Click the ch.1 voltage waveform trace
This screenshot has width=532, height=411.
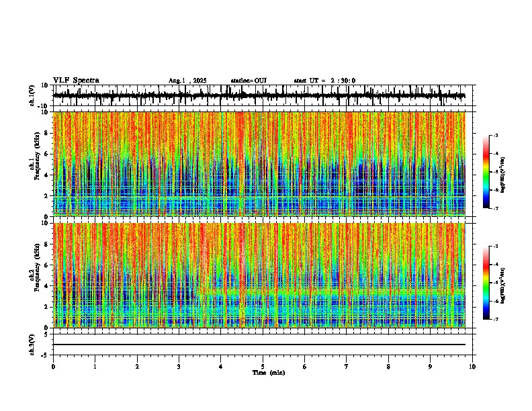tap(259, 96)
